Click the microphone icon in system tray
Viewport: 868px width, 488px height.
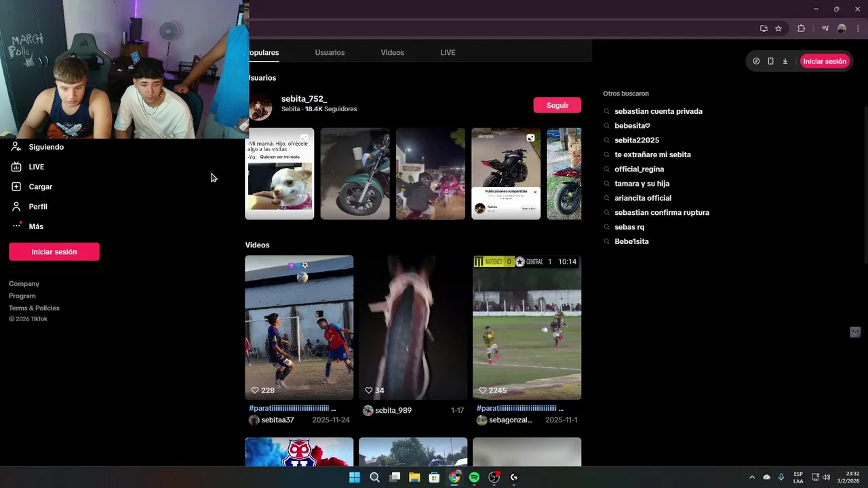click(781, 477)
